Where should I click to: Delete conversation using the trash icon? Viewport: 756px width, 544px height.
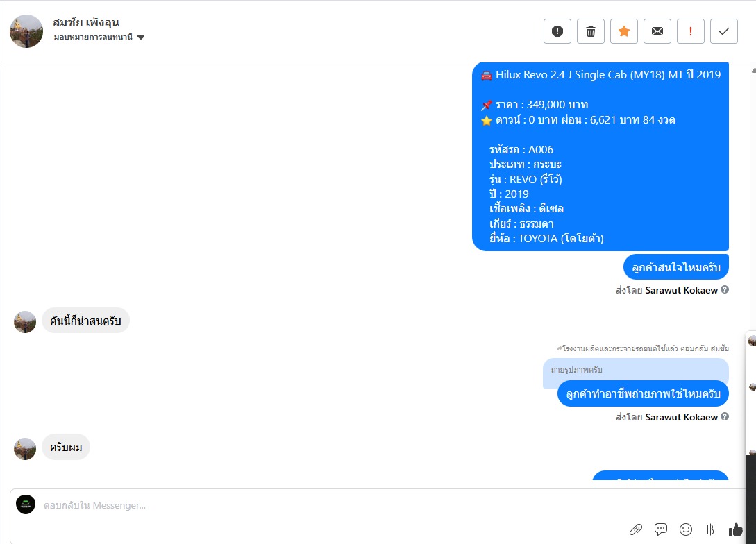tap(591, 31)
